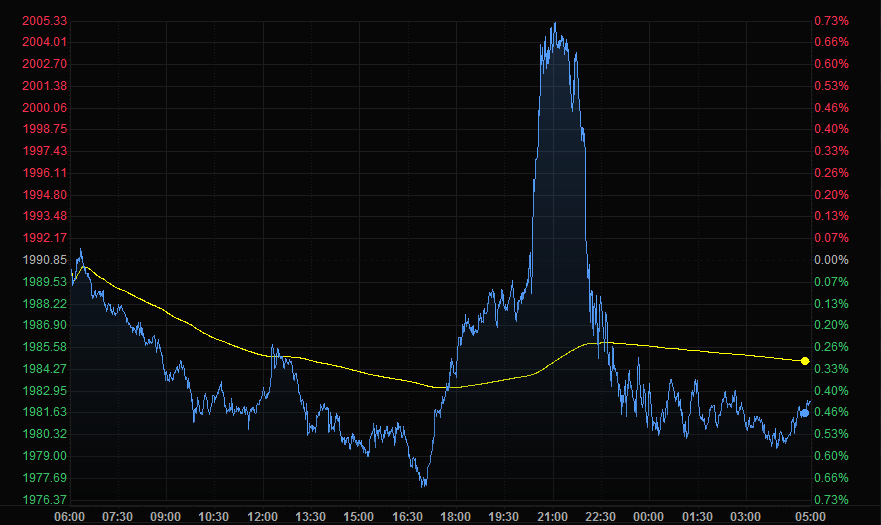Select the green 0.40% percent label
The height and width of the screenshot is (525, 881).
tap(832, 391)
